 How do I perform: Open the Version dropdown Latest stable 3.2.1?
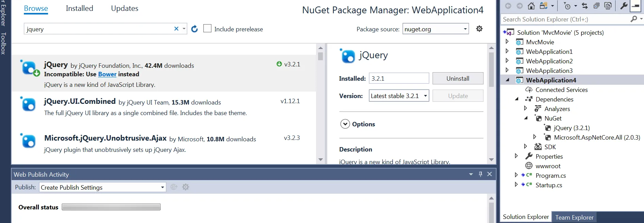(399, 96)
